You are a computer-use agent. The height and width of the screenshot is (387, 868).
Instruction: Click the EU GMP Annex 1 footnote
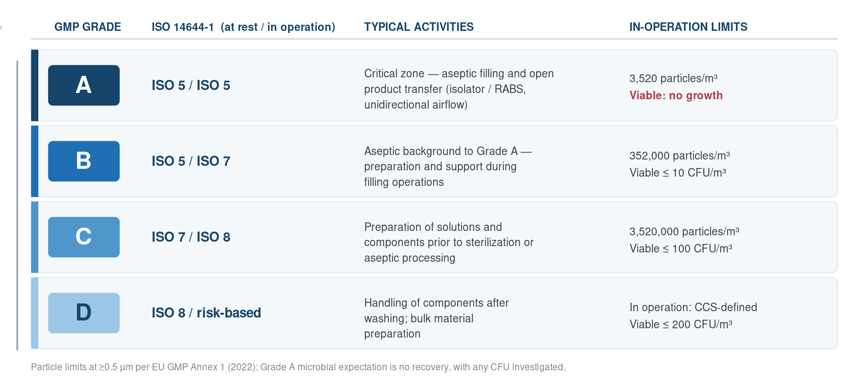(298, 367)
